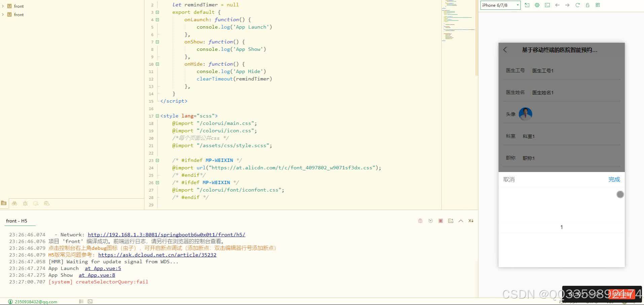Click the 科室1 field value
Viewport: 644px width, 305px height.
pyautogui.click(x=529, y=136)
